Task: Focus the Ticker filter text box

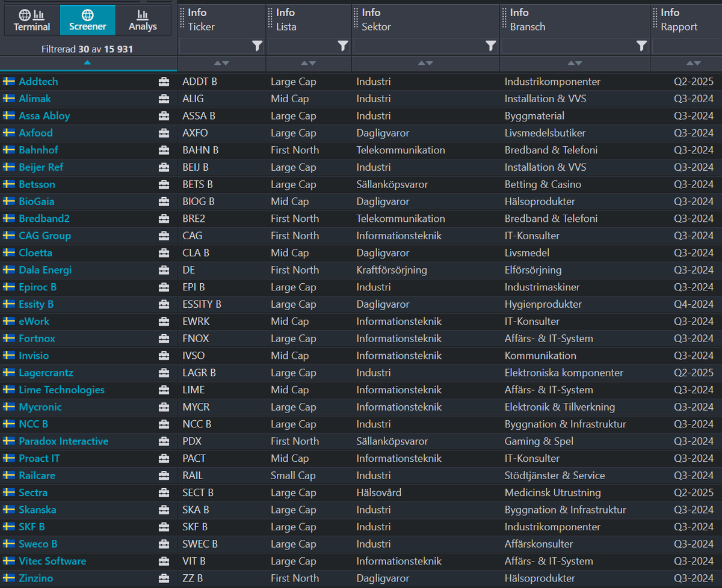Action: click(x=215, y=46)
